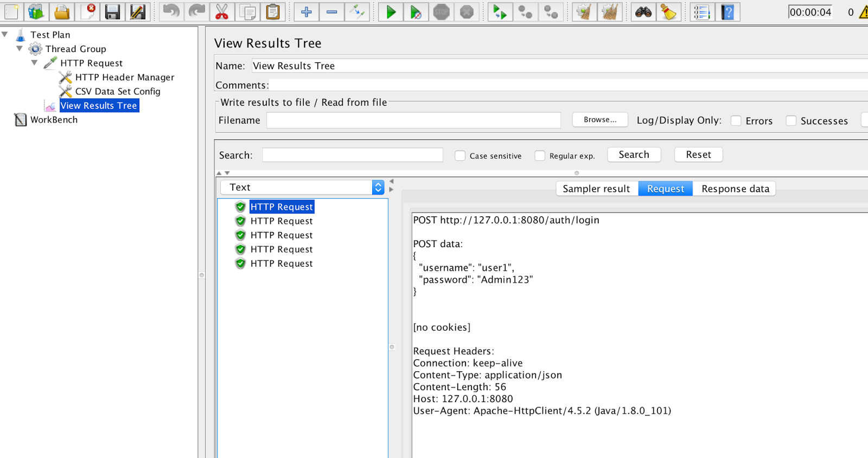Click the Filename input field
The width and height of the screenshot is (868, 458).
pyautogui.click(x=413, y=120)
